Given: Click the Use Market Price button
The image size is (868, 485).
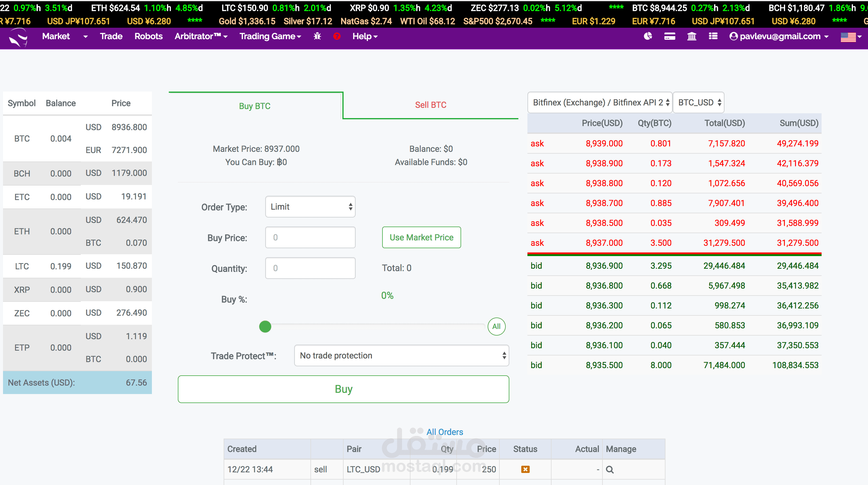Looking at the screenshot, I should tap(421, 237).
